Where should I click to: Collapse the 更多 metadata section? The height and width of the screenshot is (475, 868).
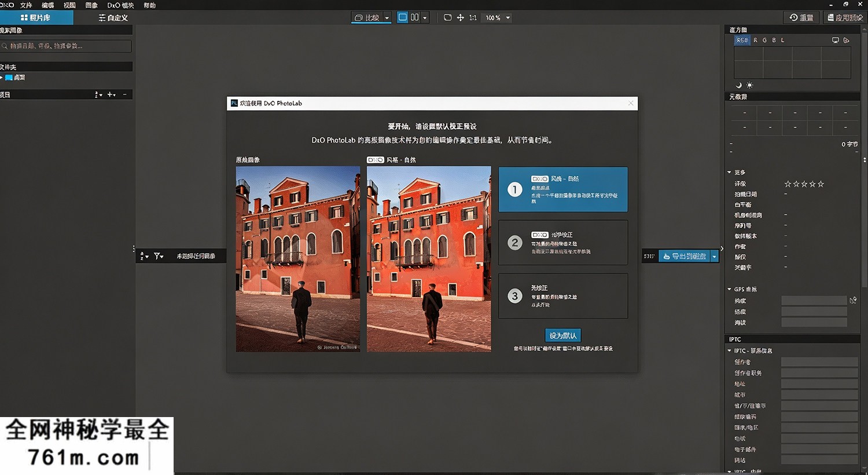[x=729, y=173]
